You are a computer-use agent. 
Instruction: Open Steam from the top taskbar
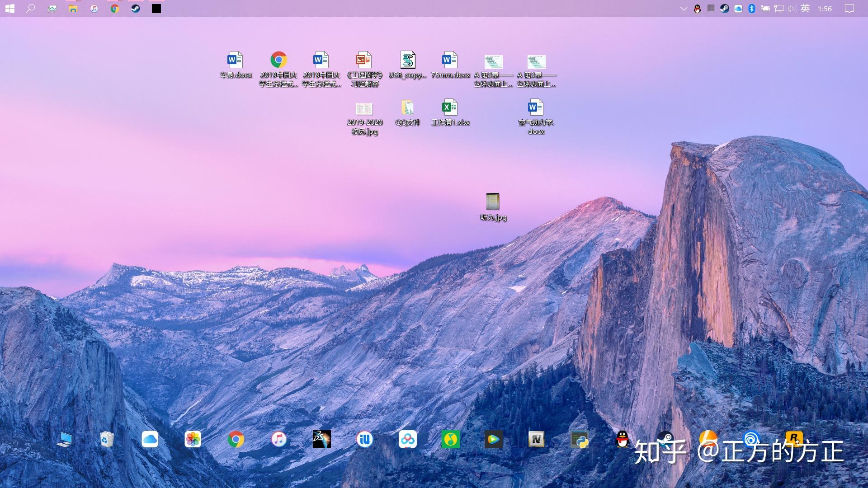[135, 9]
